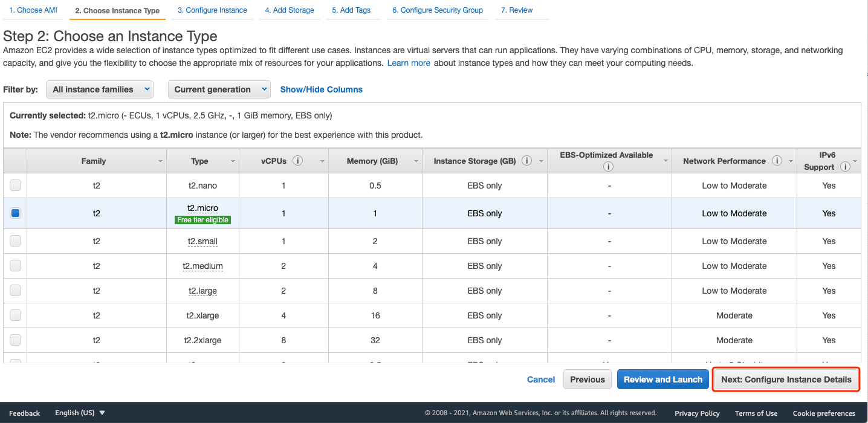868x423 pixels.
Task: Open EBS-Optimized column sort arrow
Action: click(665, 161)
